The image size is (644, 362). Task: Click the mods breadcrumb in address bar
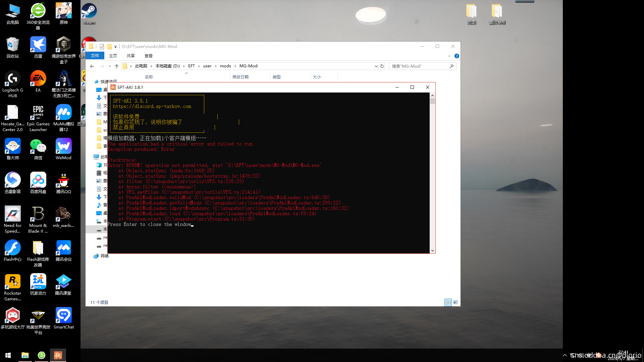(225, 66)
